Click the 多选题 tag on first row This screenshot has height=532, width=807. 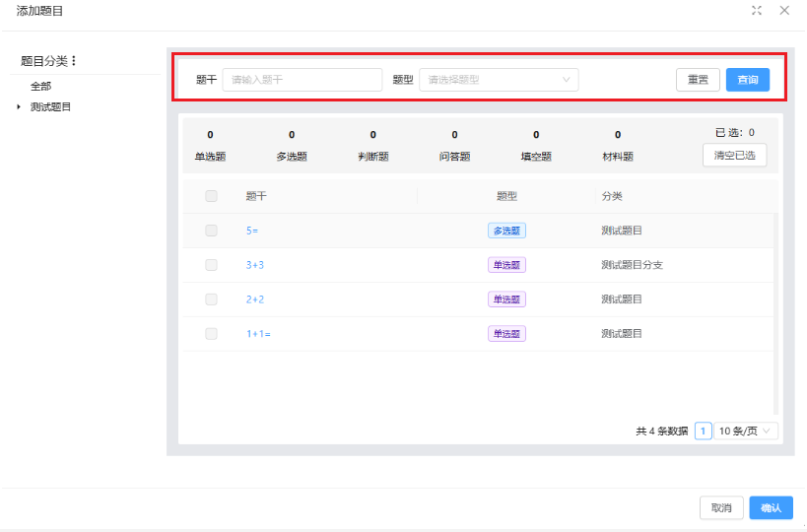coord(506,231)
